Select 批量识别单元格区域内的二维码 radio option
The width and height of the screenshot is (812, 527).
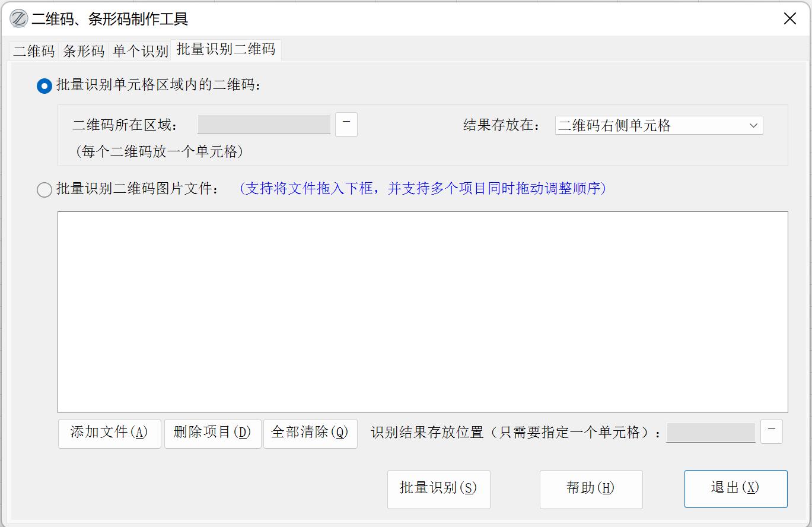point(44,86)
